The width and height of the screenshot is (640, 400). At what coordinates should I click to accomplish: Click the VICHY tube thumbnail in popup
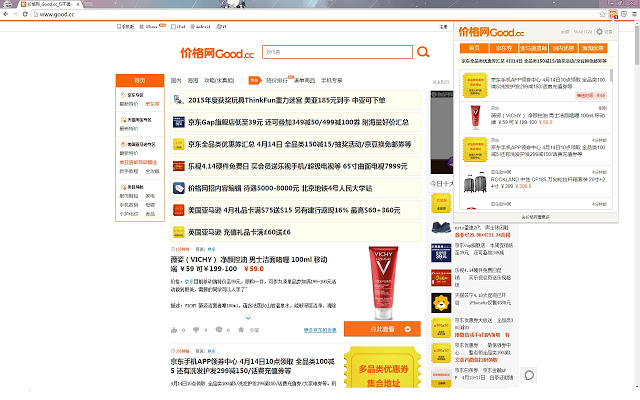pos(475,118)
